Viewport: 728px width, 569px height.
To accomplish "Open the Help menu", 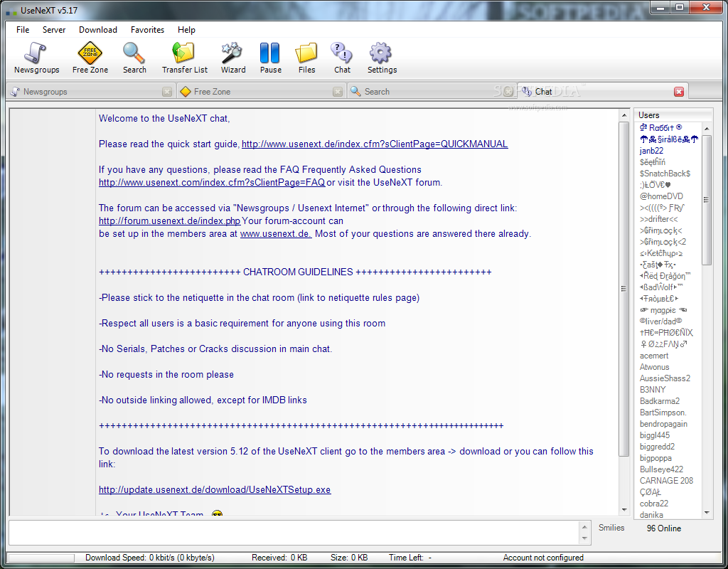I will click(x=186, y=30).
